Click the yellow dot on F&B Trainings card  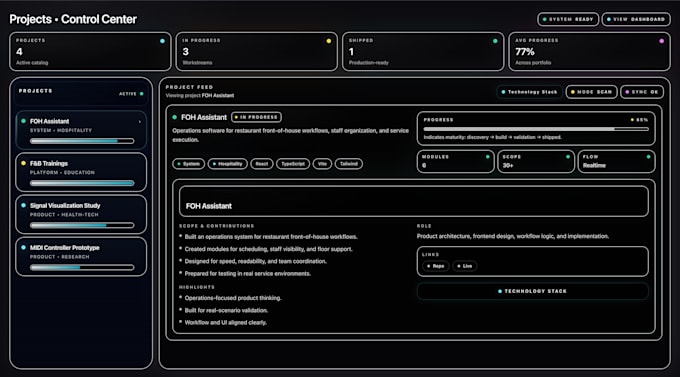click(x=23, y=164)
